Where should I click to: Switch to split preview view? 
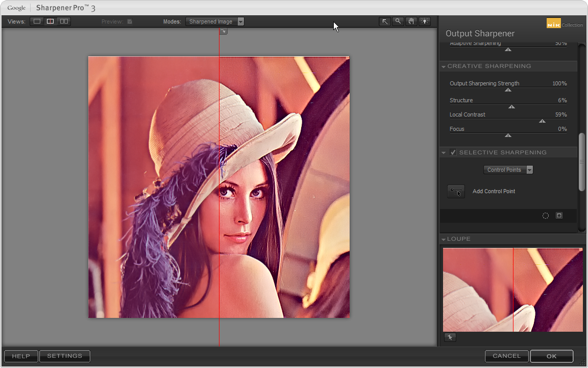tap(50, 21)
